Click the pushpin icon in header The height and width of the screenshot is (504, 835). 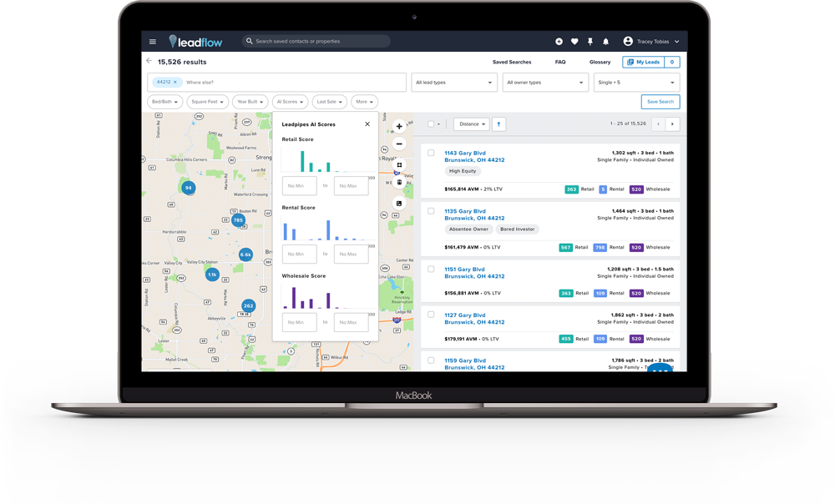pyautogui.click(x=590, y=42)
